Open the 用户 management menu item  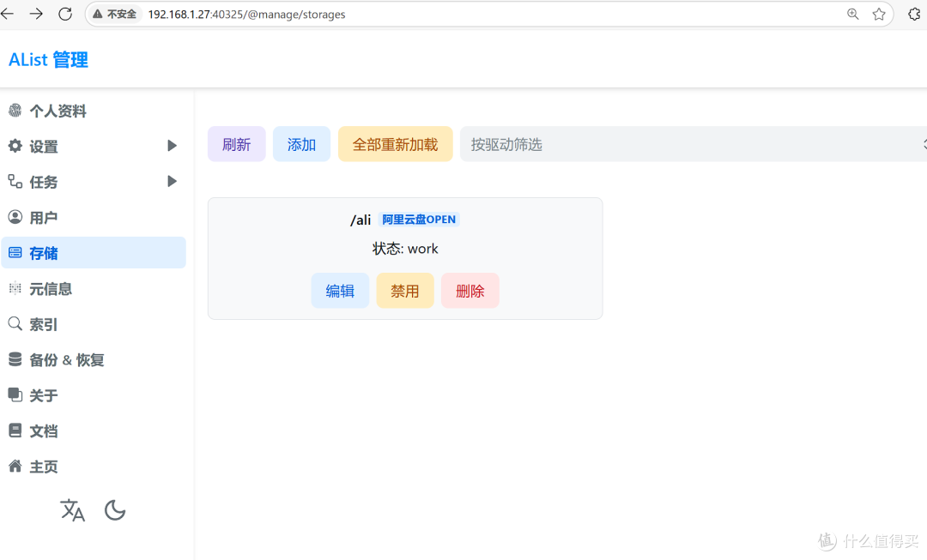click(x=94, y=217)
